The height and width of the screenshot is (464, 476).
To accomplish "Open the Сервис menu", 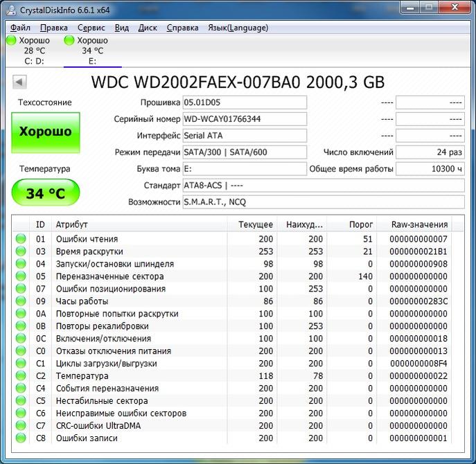I will click(91, 28).
